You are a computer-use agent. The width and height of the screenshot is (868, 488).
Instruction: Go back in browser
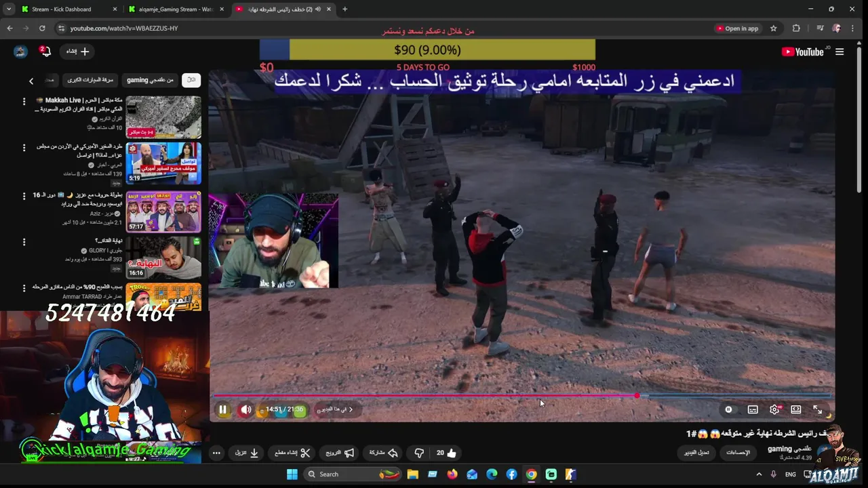9,28
